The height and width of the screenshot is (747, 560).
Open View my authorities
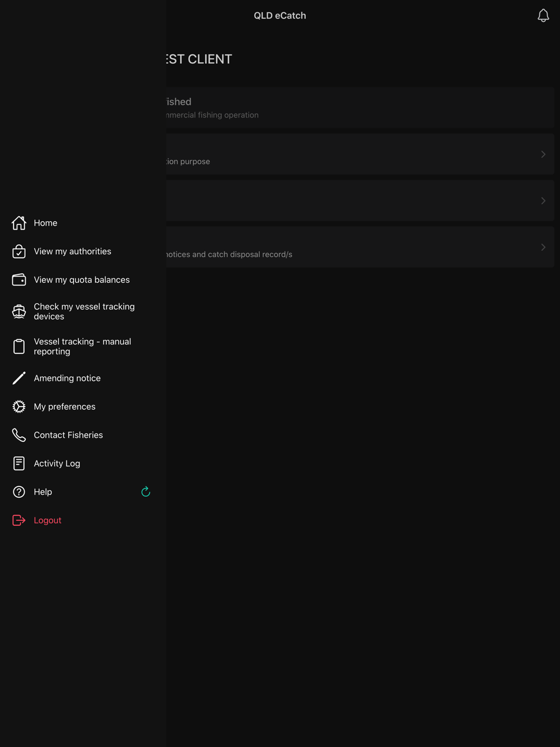coord(83,251)
